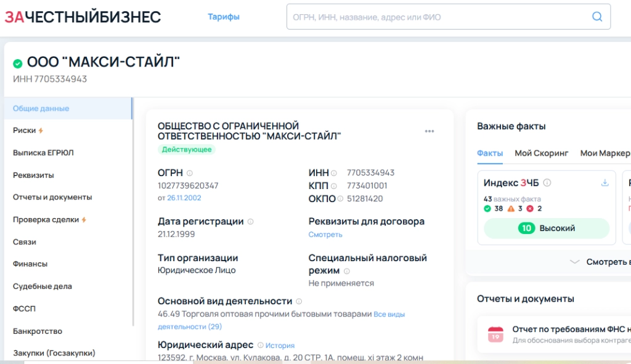Screen dimensions: 631x364
Task: Click the info icon next to ОКПО
Action: pos(340,199)
